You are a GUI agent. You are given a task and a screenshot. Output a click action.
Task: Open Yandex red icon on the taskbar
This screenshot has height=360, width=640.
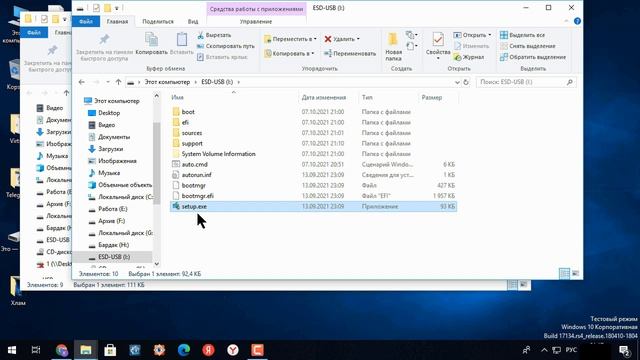pyautogui.click(x=209, y=350)
